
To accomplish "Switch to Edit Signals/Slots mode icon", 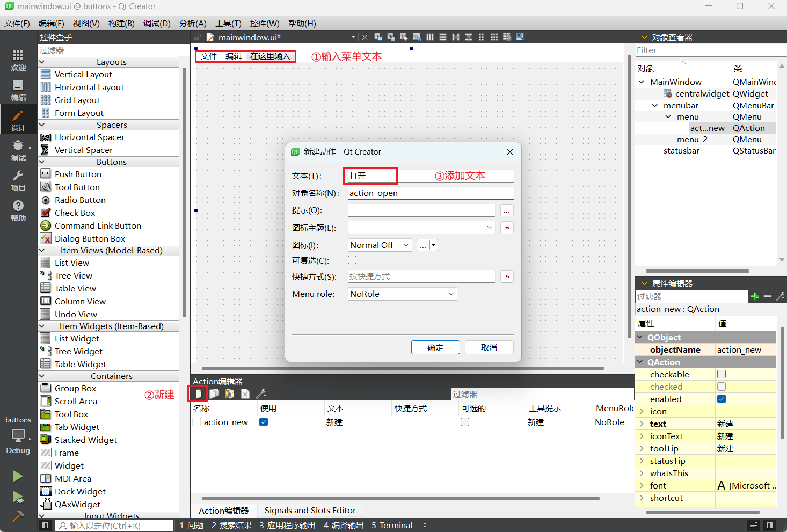I will pyautogui.click(x=391, y=37).
